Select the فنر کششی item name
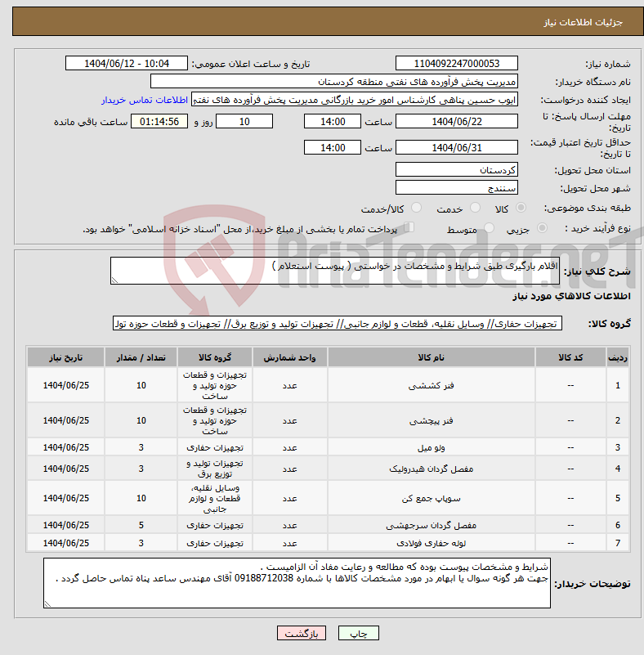Image resolution: width=644 pixels, height=655 pixels. click(x=432, y=386)
